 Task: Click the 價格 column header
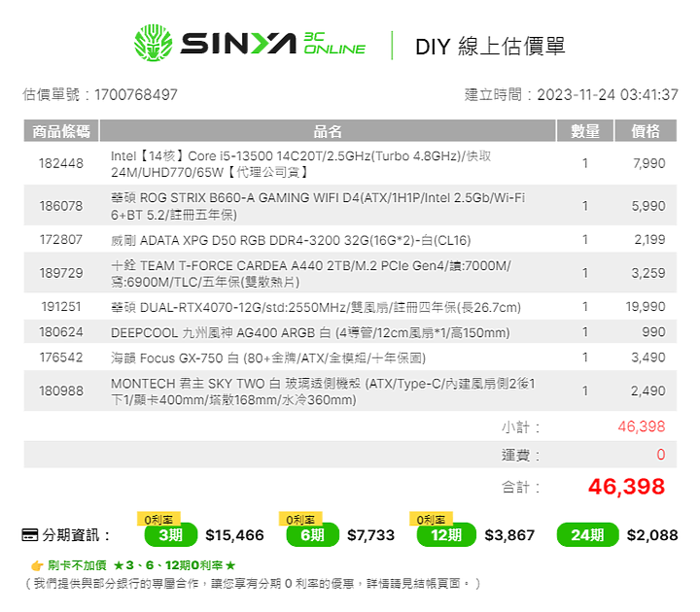tap(646, 131)
